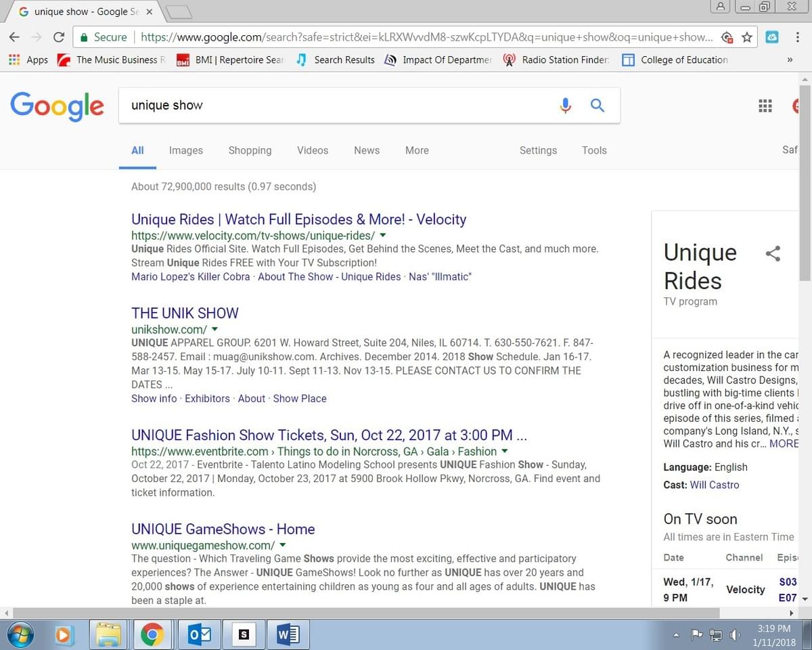This screenshot has width=812, height=650.
Task: Open Outlook from taskbar
Action: [x=198, y=635]
